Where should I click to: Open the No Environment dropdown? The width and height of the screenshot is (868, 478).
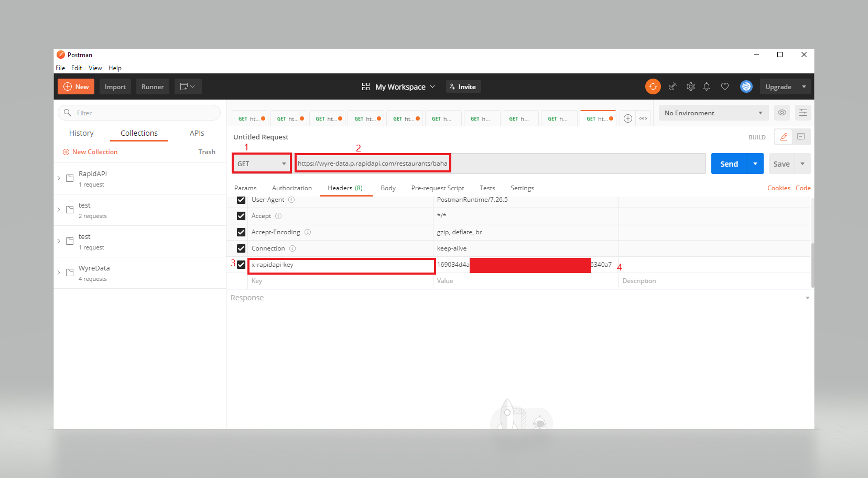(x=713, y=113)
